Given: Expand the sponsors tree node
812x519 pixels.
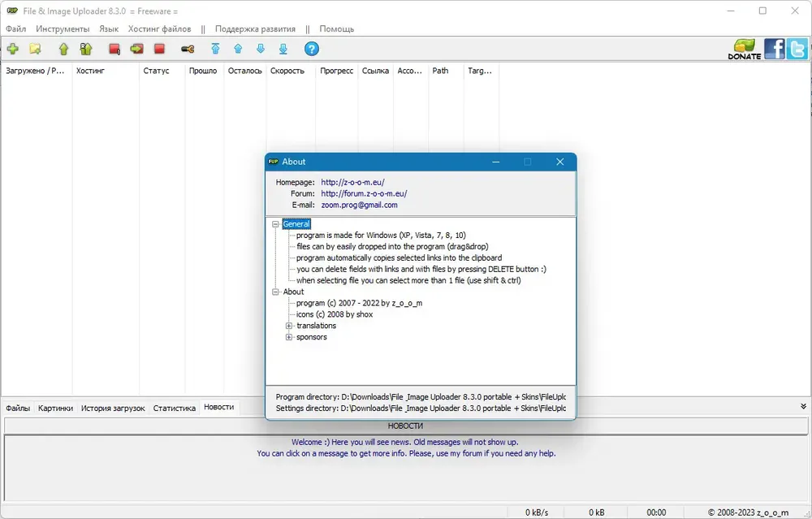Looking at the screenshot, I should [x=289, y=337].
